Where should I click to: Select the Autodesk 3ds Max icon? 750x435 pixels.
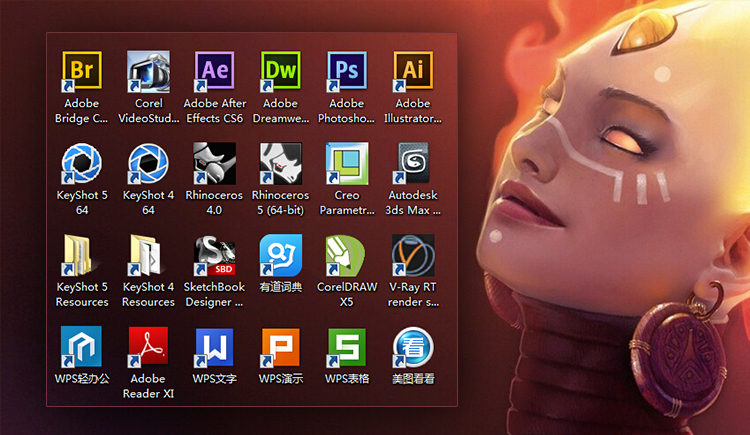[x=413, y=163]
